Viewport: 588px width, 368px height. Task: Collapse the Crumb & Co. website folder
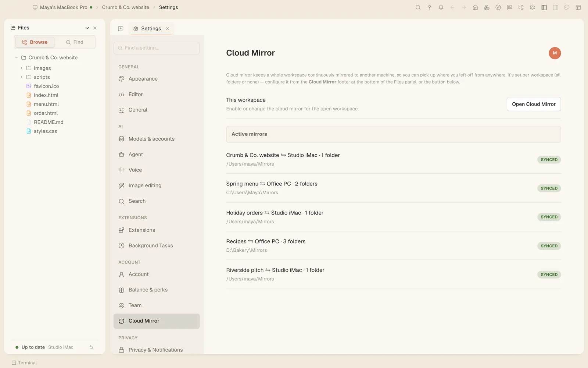coord(17,57)
